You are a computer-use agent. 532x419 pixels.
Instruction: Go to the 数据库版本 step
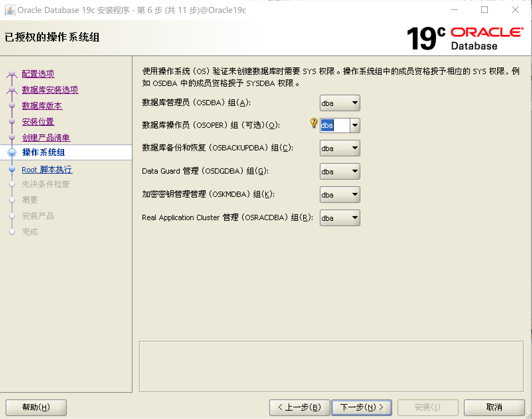[42, 106]
